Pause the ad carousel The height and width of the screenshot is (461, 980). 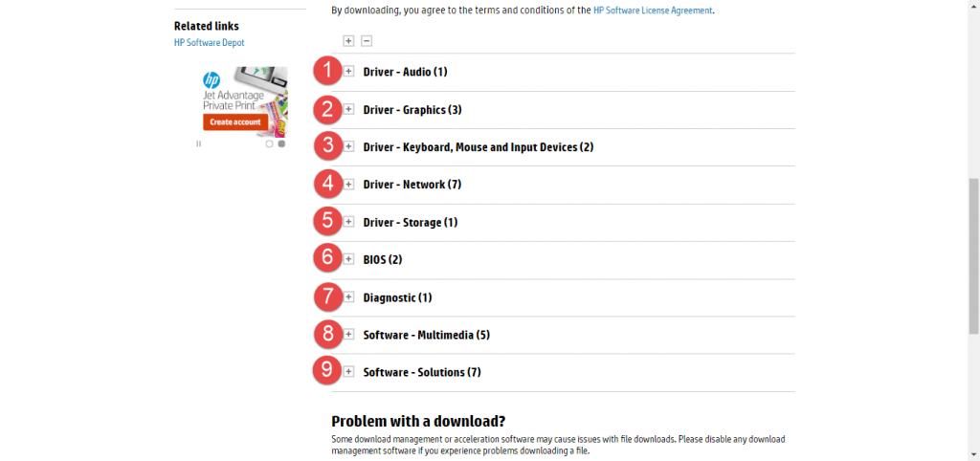199,143
